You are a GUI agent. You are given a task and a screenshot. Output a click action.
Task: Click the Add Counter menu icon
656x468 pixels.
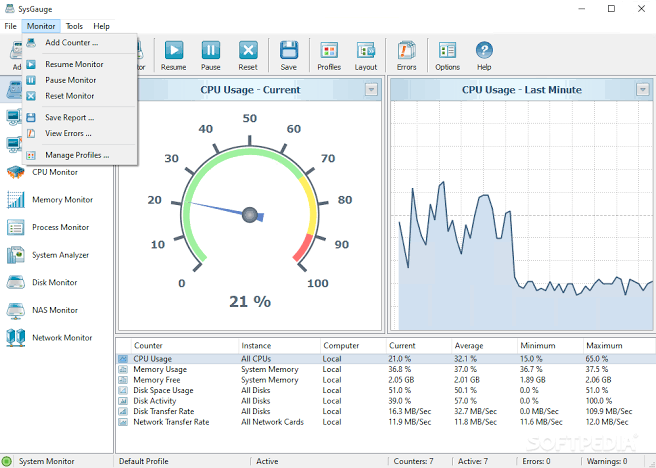click(31, 42)
